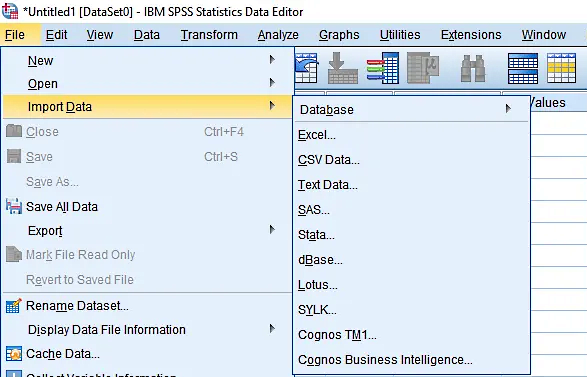Choose Save All Data
Screen dimensions: 587x377
[x=147, y=207]
